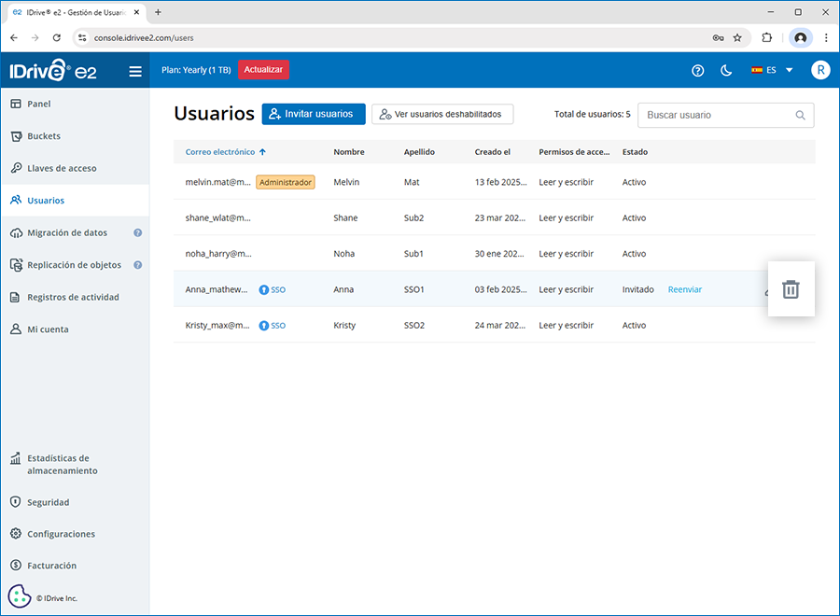Click the trash delete icon
The width and height of the screenshot is (840, 616).
click(791, 289)
